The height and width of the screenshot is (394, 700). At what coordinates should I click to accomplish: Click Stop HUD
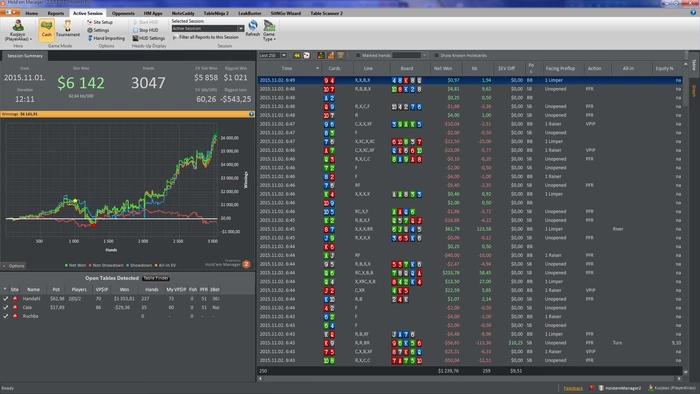(146, 30)
